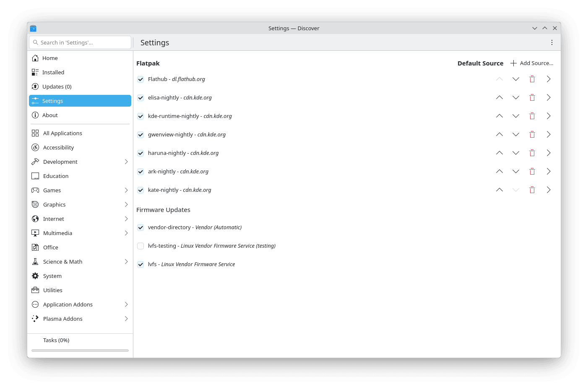This screenshot has width=588, height=390.
Task: Move elisa-nightly up in priority
Action: [500, 97]
